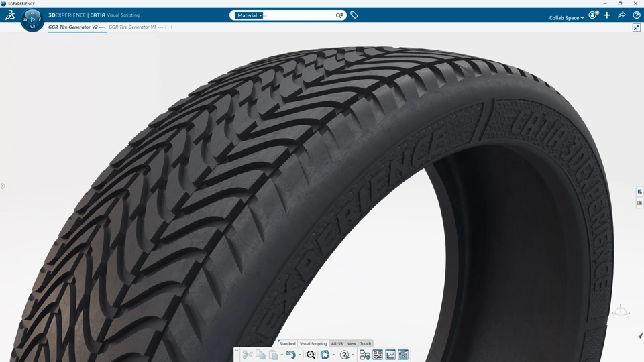Click the window title bar app icon

point(4,4)
